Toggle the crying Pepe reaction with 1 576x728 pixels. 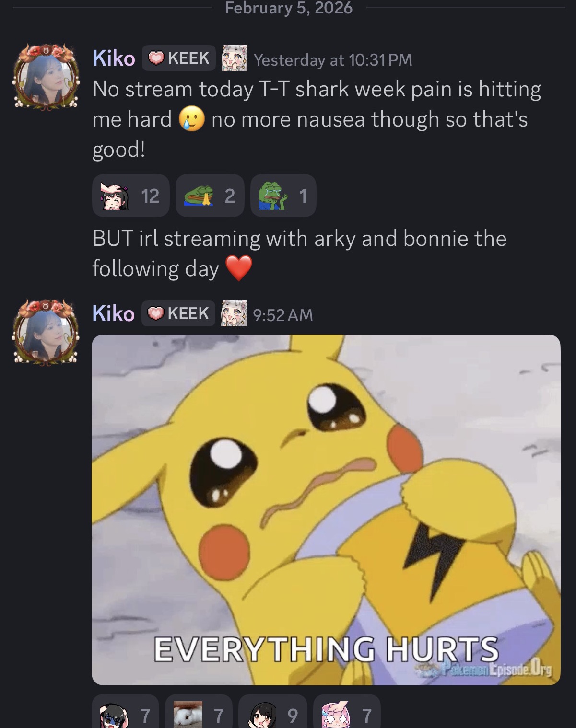coord(283,196)
